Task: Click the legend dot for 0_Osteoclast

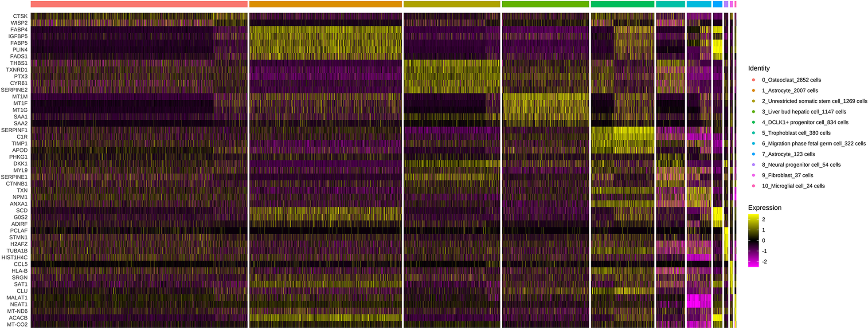Action: [753, 80]
